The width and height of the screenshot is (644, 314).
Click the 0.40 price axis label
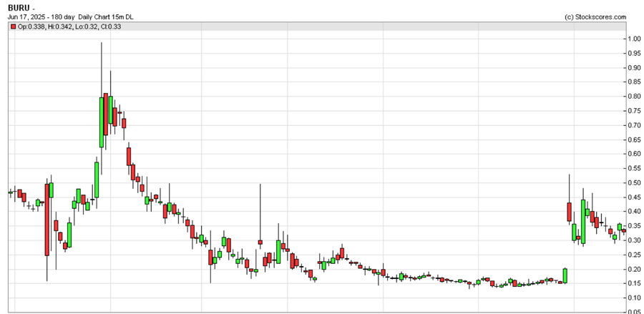coord(634,212)
